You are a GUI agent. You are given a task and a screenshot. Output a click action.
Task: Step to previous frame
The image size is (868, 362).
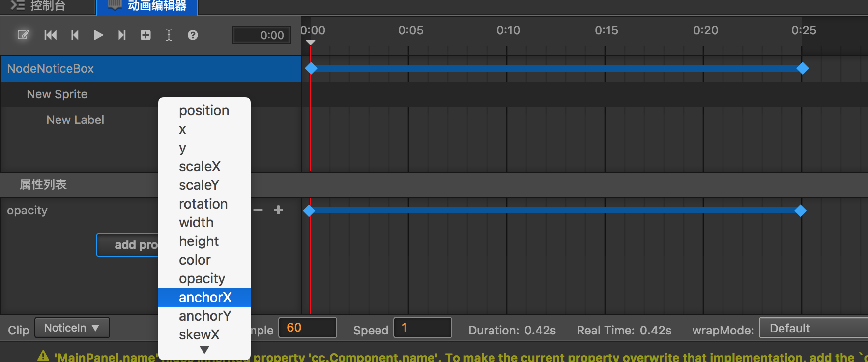(x=75, y=35)
